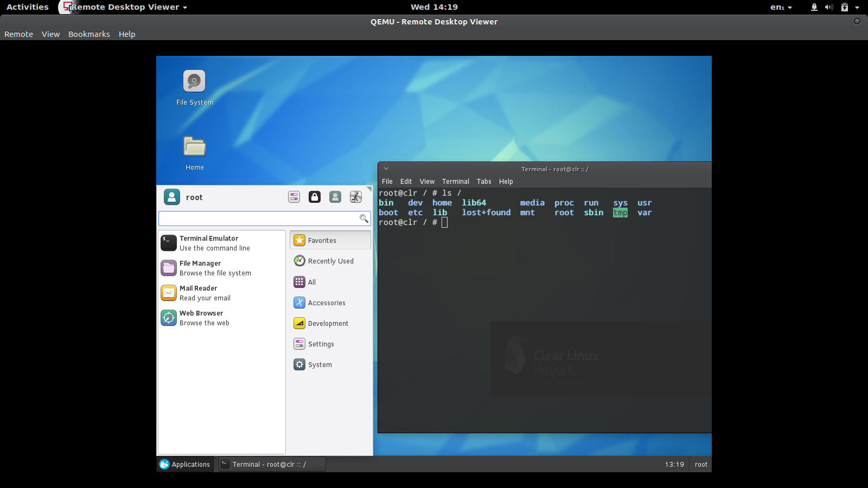Open the Terminal menu in terminal window
This screenshot has height=488, width=868.
[x=455, y=182]
